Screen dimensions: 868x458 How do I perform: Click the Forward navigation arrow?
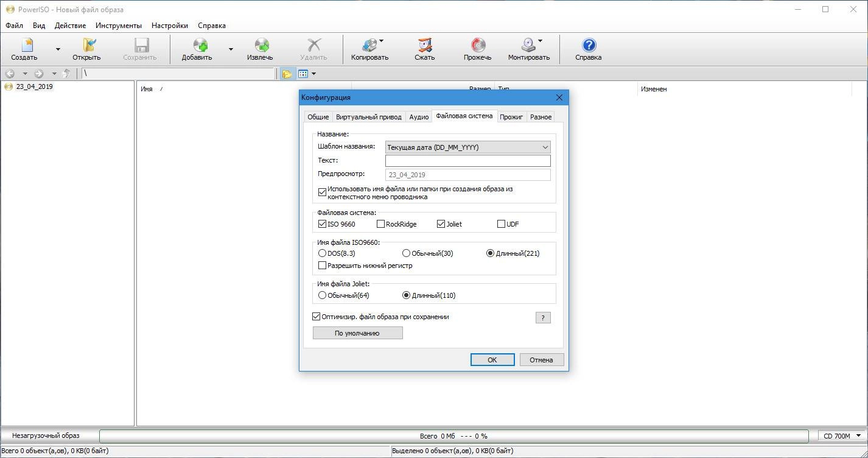pyautogui.click(x=39, y=74)
